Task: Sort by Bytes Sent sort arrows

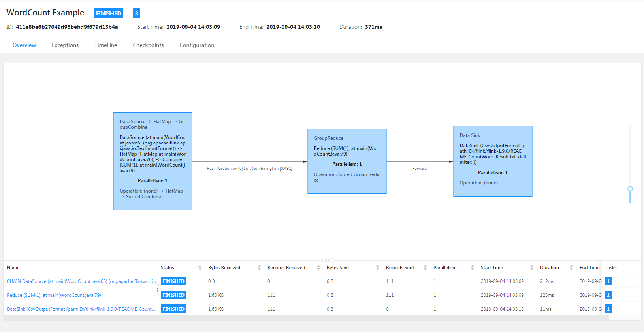Action: tap(377, 268)
